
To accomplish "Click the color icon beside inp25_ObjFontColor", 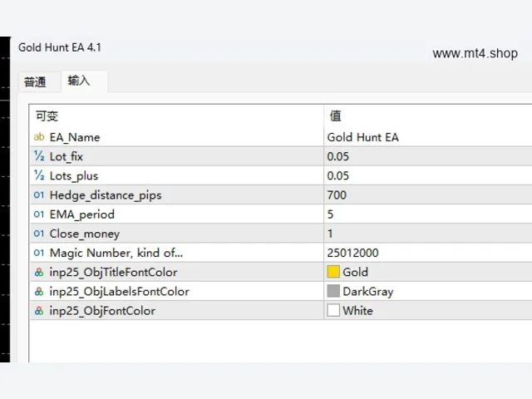I will (x=39, y=311).
